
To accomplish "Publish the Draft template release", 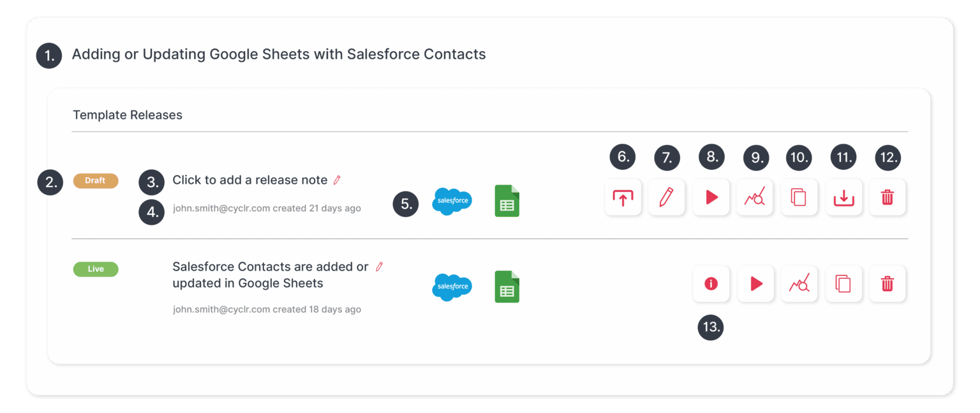I will 623,197.
